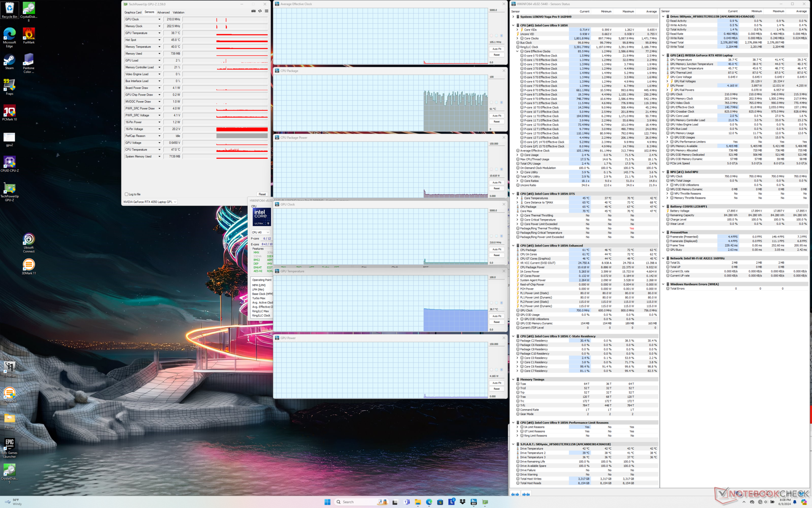Click the Windows Start button in taskbar
The width and height of the screenshot is (812, 508).
[x=327, y=502]
